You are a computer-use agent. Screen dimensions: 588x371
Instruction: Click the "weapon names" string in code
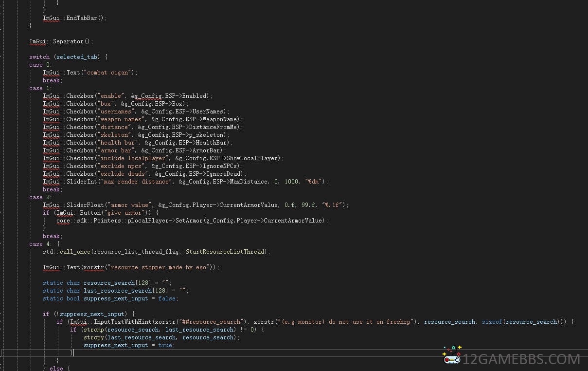tap(121, 119)
